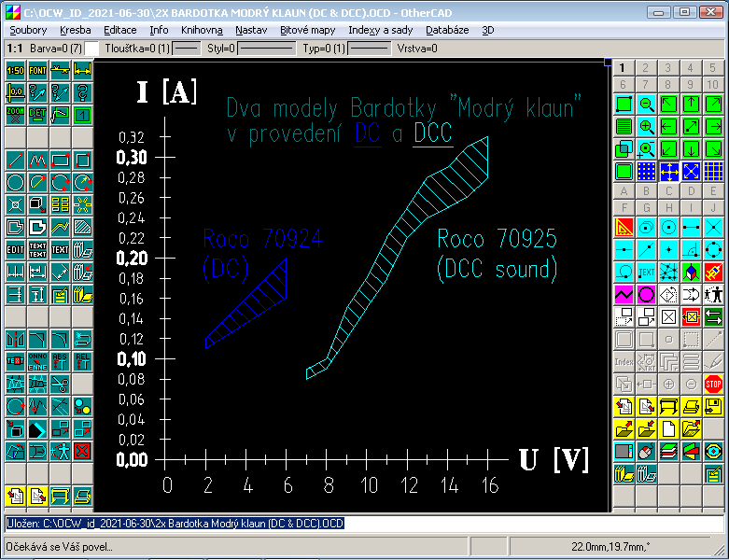Click the Roco 70925 label in drawing
The width and height of the screenshot is (729, 560).
497,239
